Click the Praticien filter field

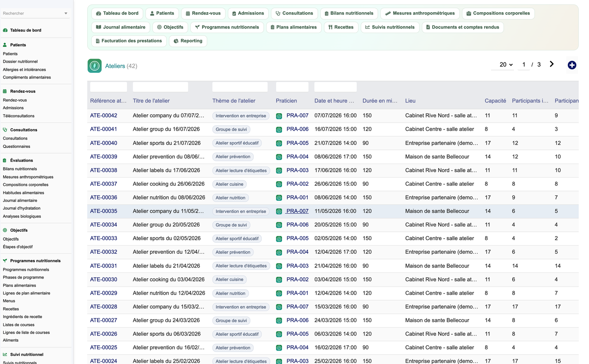coord(292,87)
